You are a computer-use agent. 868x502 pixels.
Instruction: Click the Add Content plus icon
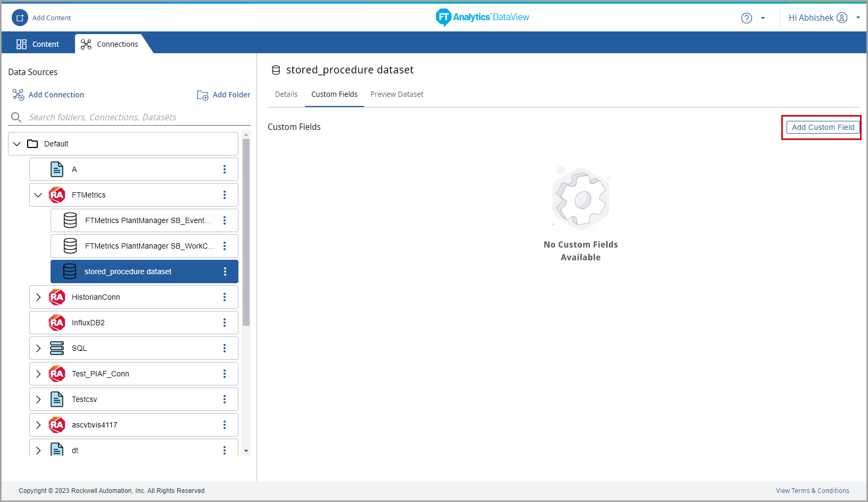[20, 18]
